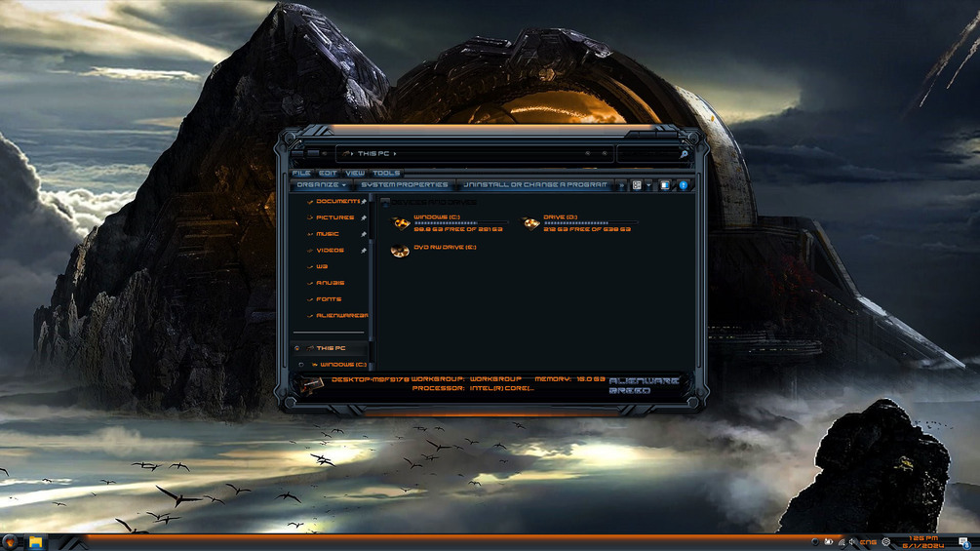980x551 pixels.
Task: Click the search magnifier icon
Action: tap(684, 154)
